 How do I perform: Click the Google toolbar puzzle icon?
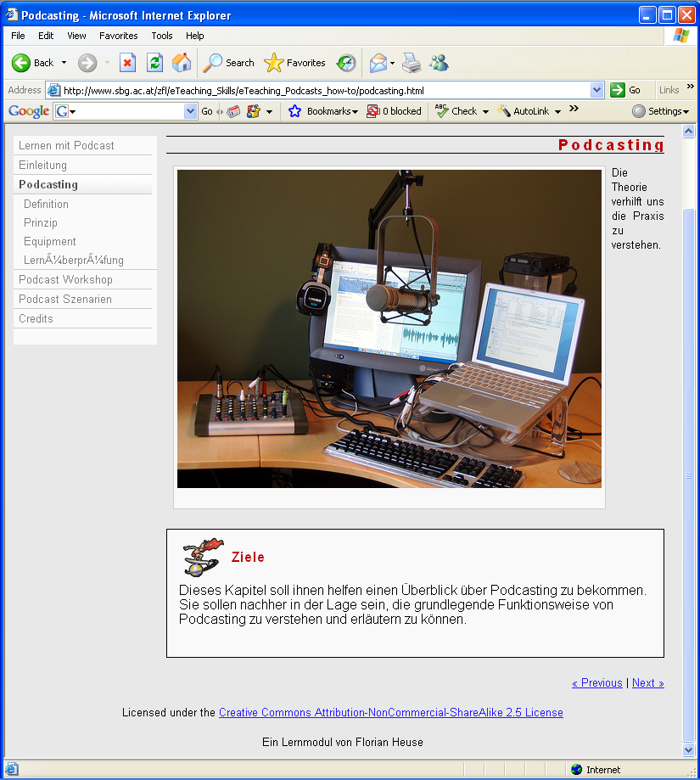tap(254, 111)
